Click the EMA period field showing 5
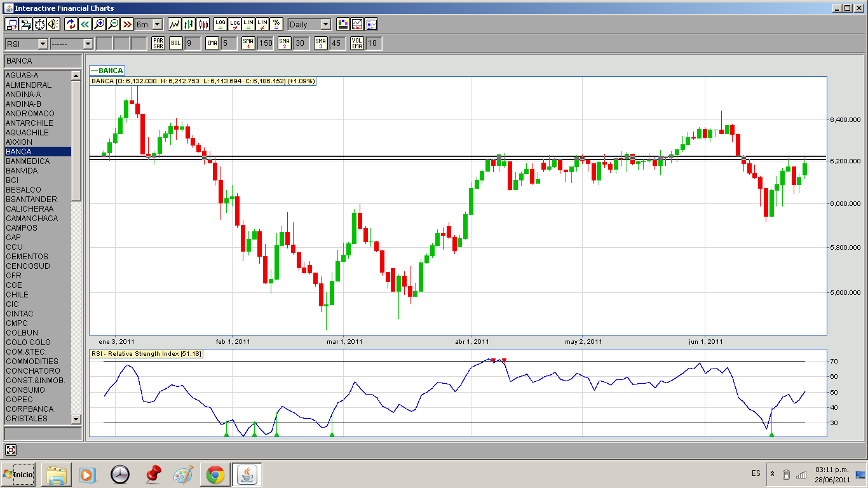 coord(229,43)
